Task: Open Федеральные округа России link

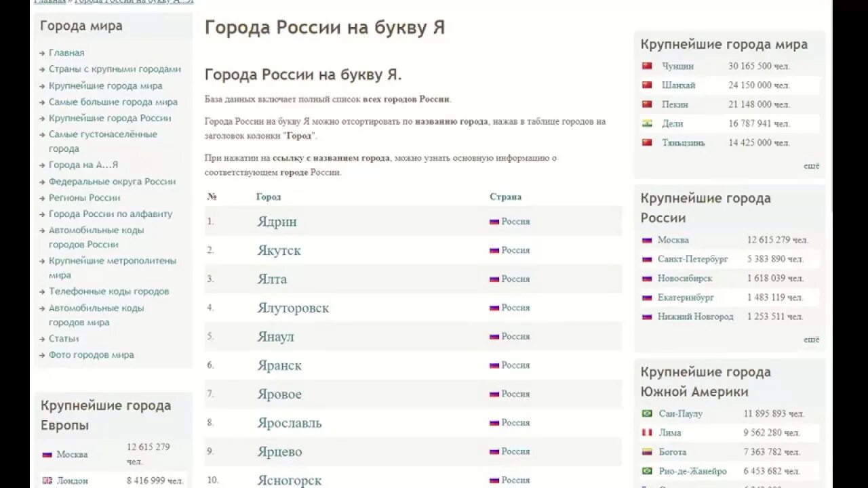Action: tap(112, 182)
